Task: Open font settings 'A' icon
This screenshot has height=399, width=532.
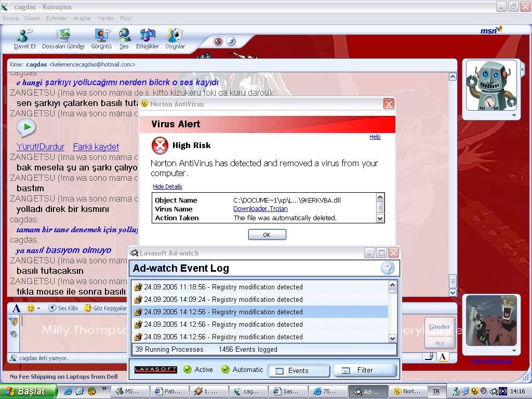Action: coord(16,308)
